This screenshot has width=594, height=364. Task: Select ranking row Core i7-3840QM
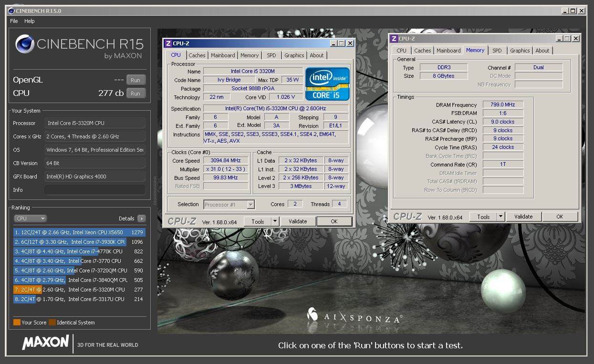(79, 280)
